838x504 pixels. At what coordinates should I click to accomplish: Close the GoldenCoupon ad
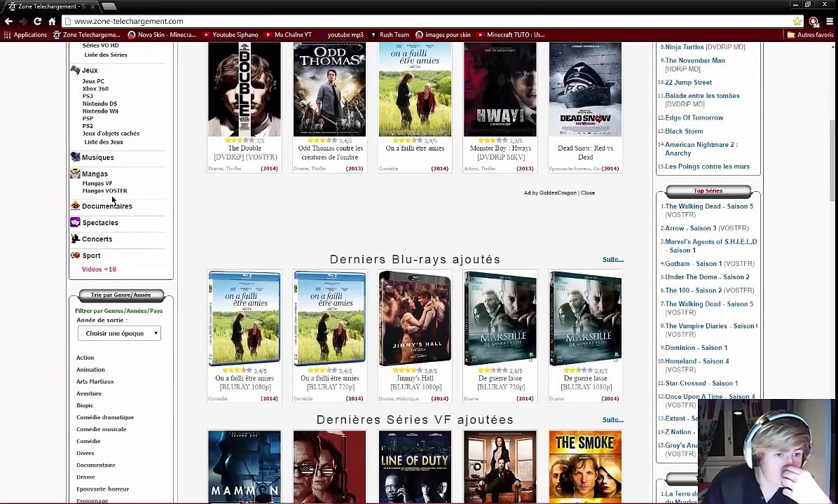click(x=588, y=192)
